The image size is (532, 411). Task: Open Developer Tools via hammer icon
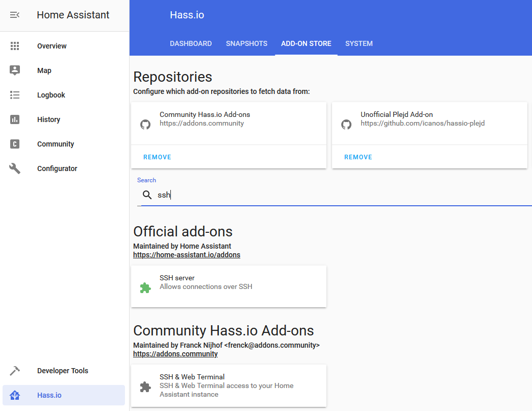point(15,371)
